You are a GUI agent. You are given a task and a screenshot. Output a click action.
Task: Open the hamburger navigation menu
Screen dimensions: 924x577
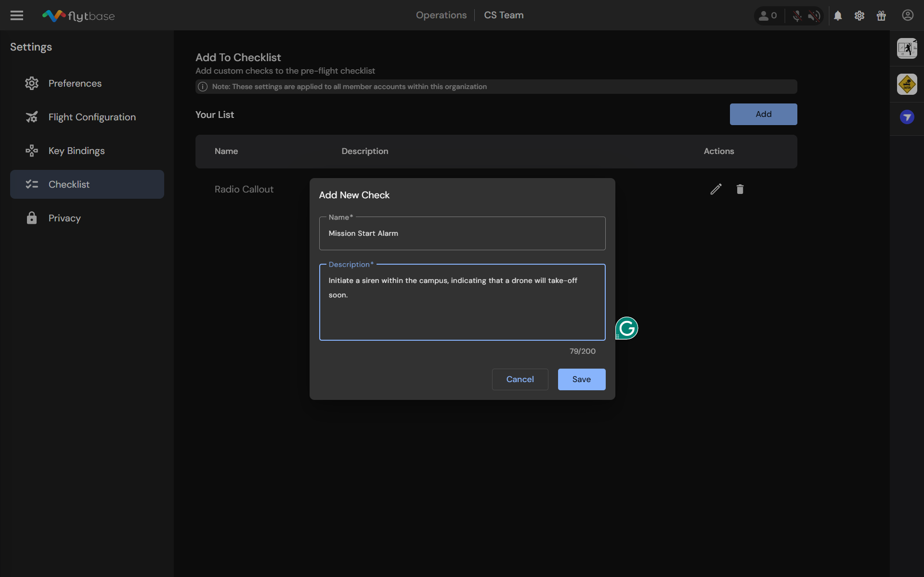pyautogui.click(x=17, y=15)
